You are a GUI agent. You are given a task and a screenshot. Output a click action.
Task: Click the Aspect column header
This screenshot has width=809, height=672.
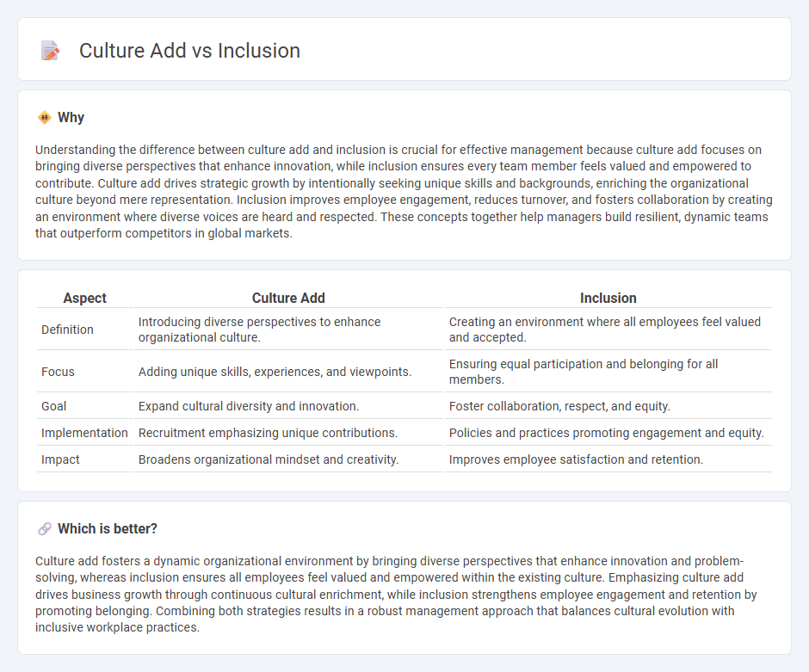tap(84, 298)
